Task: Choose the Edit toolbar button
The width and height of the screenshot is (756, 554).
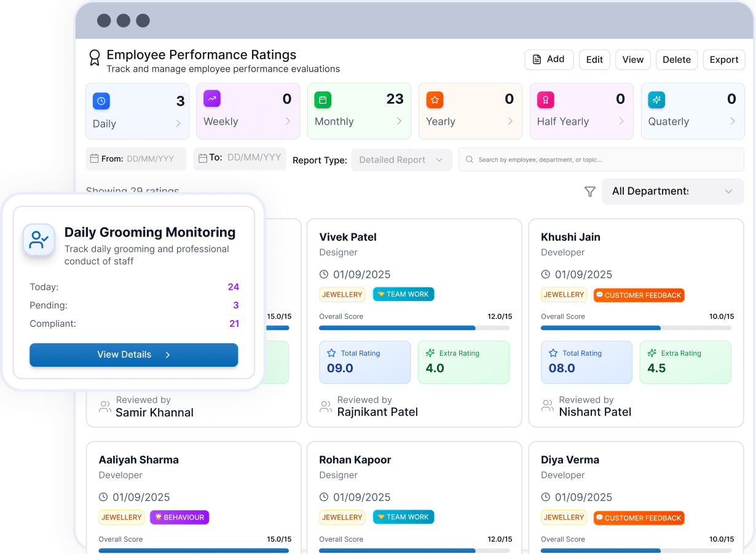Action: [x=594, y=60]
